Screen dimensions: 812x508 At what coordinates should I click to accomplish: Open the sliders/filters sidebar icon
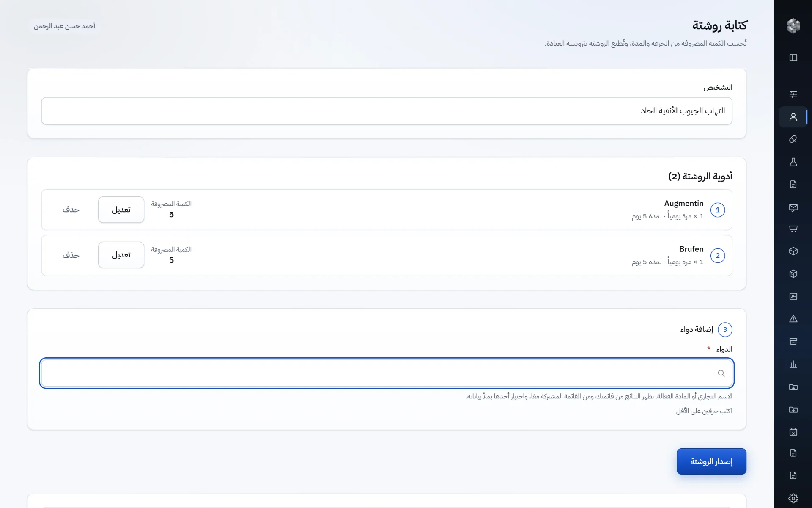[x=793, y=94]
